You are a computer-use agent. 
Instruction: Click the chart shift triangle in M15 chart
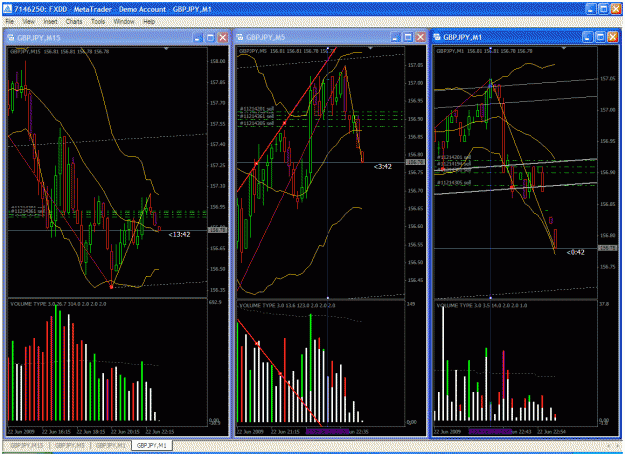click(x=167, y=49)
